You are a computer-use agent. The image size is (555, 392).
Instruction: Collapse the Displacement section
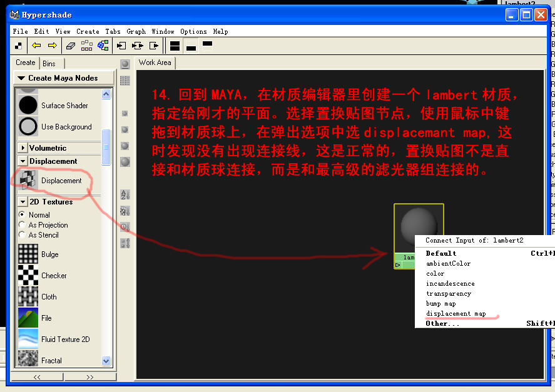(x=23, y=161)
